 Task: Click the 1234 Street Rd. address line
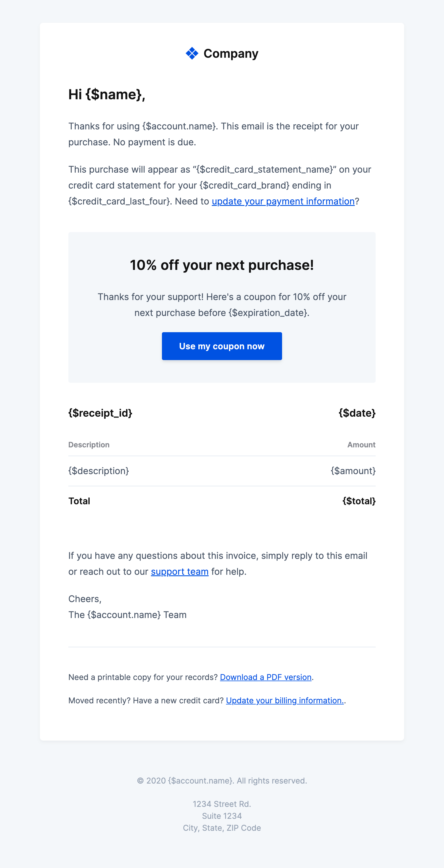[x=222, y=804]
